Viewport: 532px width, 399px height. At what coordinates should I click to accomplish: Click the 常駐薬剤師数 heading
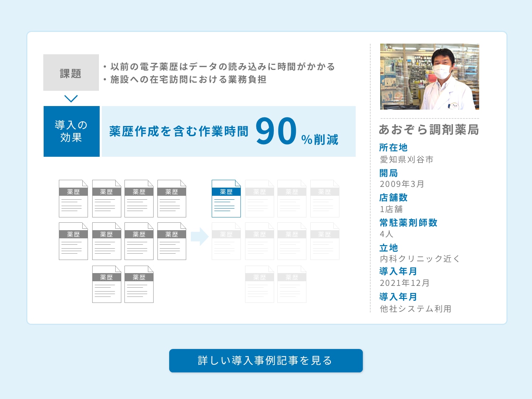pos(408,223)
